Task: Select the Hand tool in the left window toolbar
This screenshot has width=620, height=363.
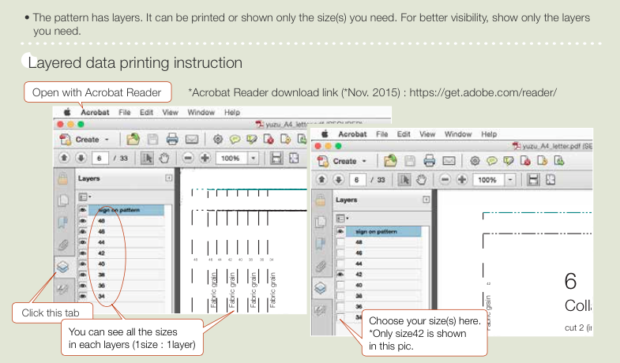Action: pos(164,159)
